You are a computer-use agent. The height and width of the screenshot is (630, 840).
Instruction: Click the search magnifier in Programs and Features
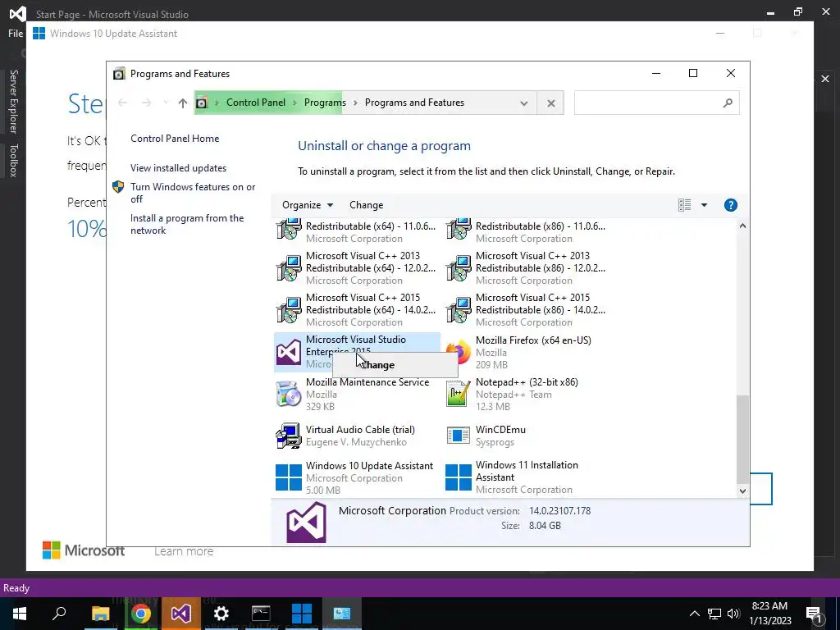[728, 103]
